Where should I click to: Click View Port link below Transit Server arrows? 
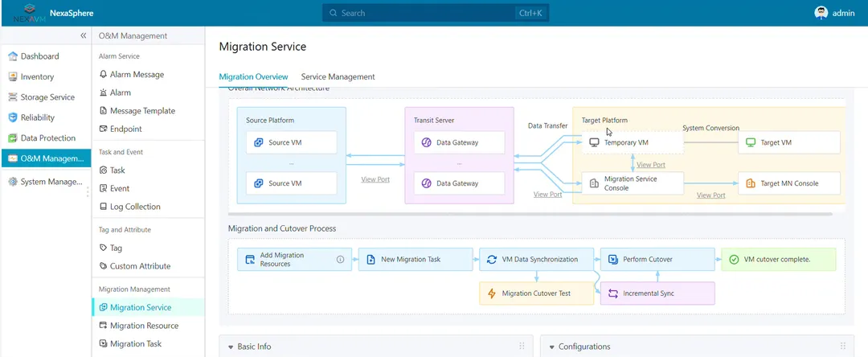(x=547, y=195)
